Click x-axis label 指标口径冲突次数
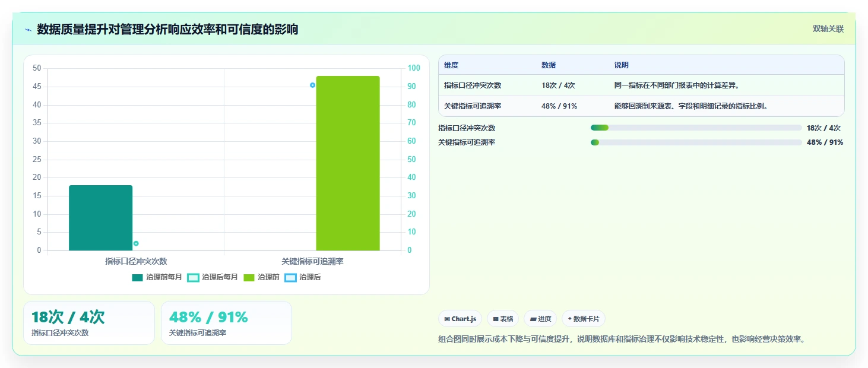Screen dimensions: 868x368 (x=136, y=261)
